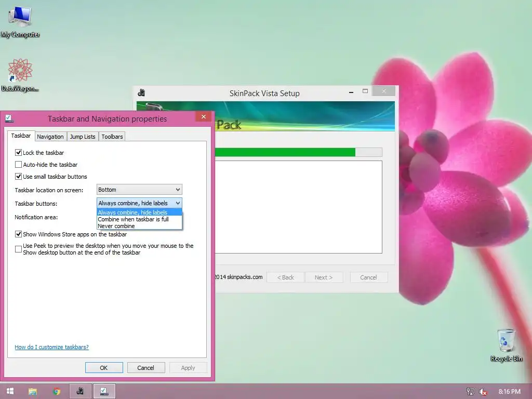Image resolution: width=532 pixels, height=399 pixels.
Task: Choose Combine when taskbar is full
Action: pyautogui.click(x=139, y=219)
